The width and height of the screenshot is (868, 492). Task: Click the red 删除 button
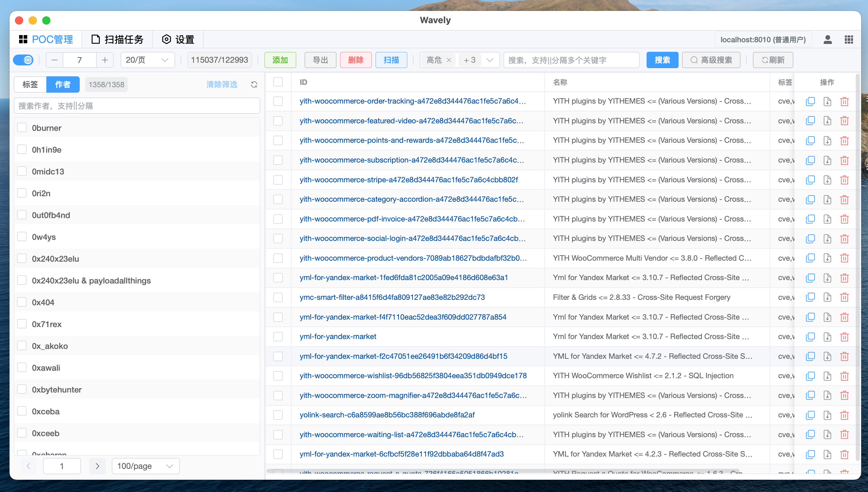(x=356, y=60)
